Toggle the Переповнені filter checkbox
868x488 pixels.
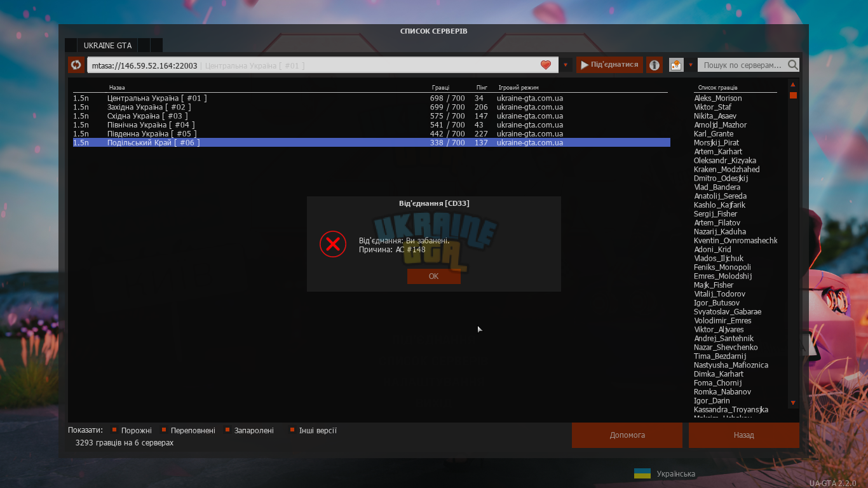coord(164,430)
